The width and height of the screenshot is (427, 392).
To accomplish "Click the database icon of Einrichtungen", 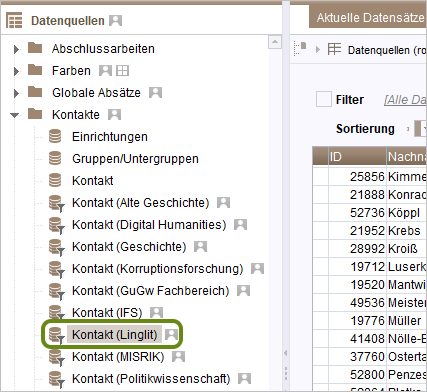I will coord(55,136).
